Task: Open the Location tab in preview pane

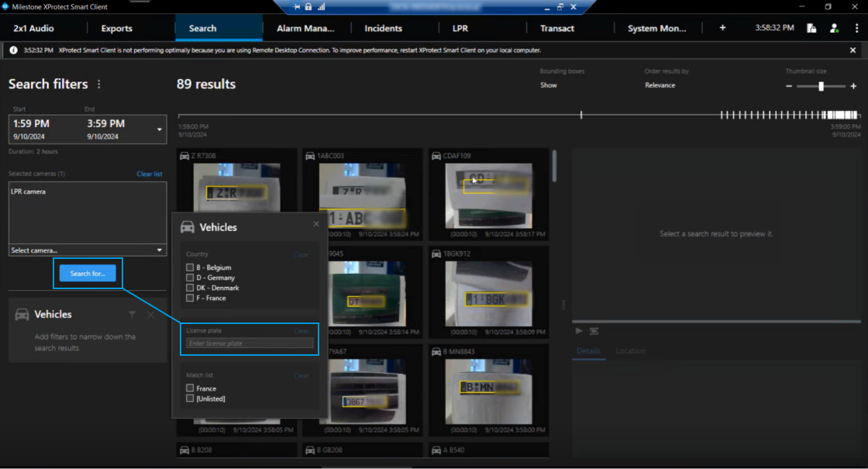Action: pyautogui.click(x=631, y=351)
